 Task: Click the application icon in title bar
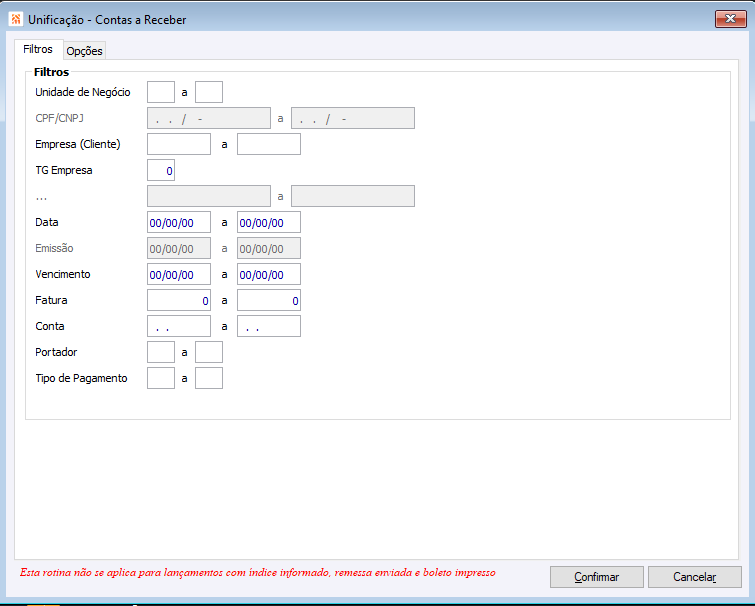pyautogui.click(x=16, y=19)
